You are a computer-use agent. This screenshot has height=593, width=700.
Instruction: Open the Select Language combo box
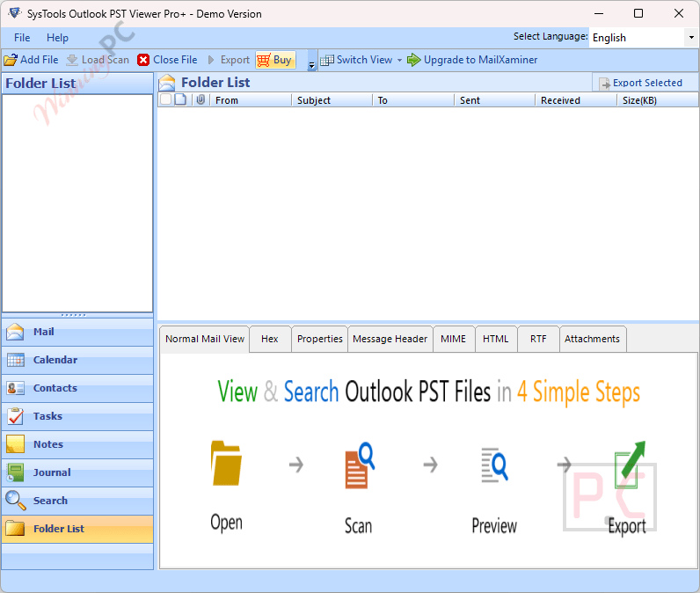click(x=644, y=38)
